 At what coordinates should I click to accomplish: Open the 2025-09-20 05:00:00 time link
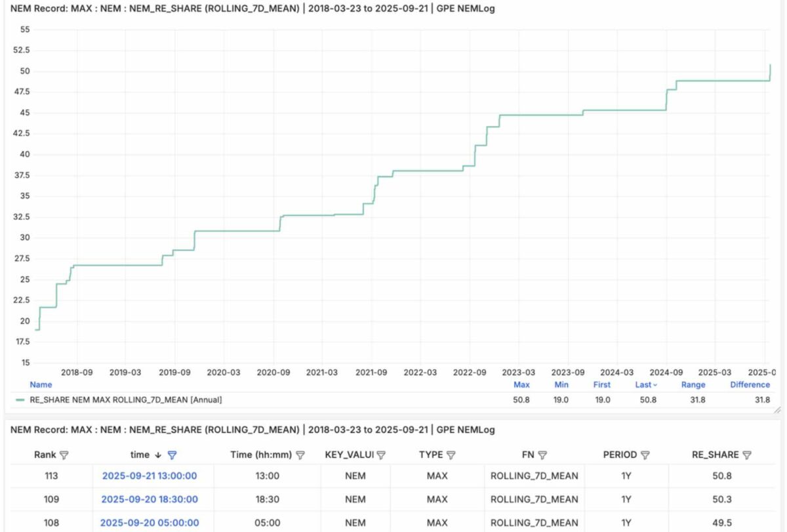point(150,523)
